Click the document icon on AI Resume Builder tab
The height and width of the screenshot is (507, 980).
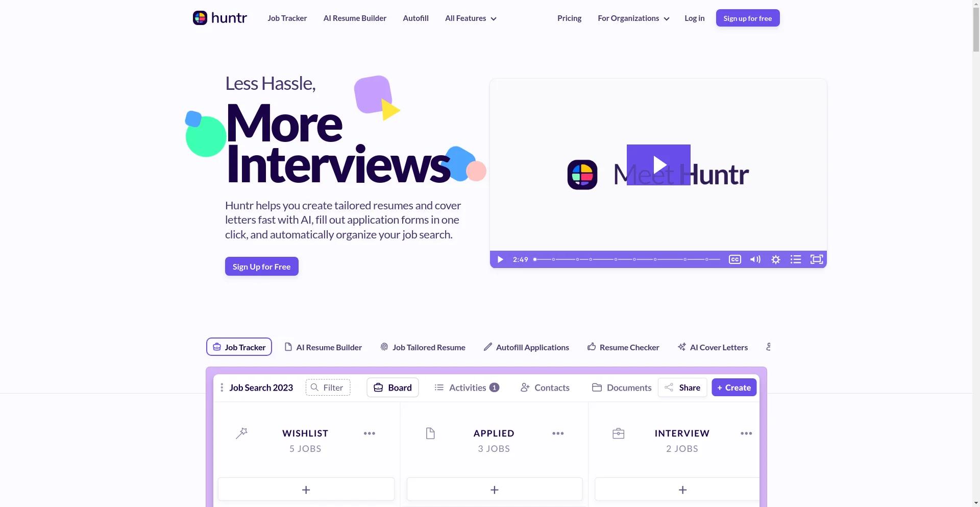click(288, 347)
